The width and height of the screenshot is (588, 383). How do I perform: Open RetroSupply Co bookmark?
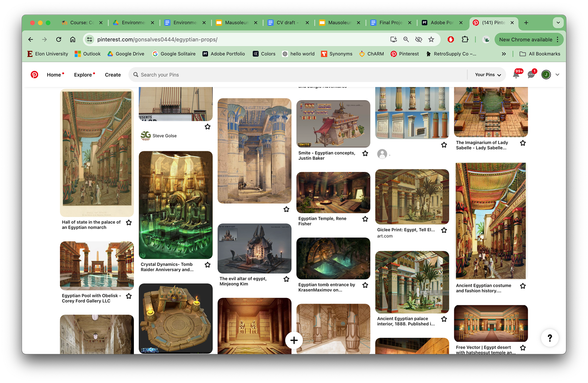coord(451,54)
